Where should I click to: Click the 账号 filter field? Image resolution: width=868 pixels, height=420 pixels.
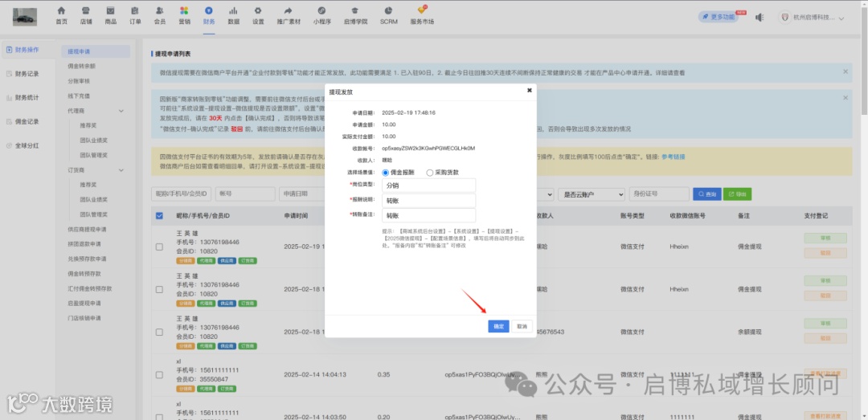click(245, 194)
